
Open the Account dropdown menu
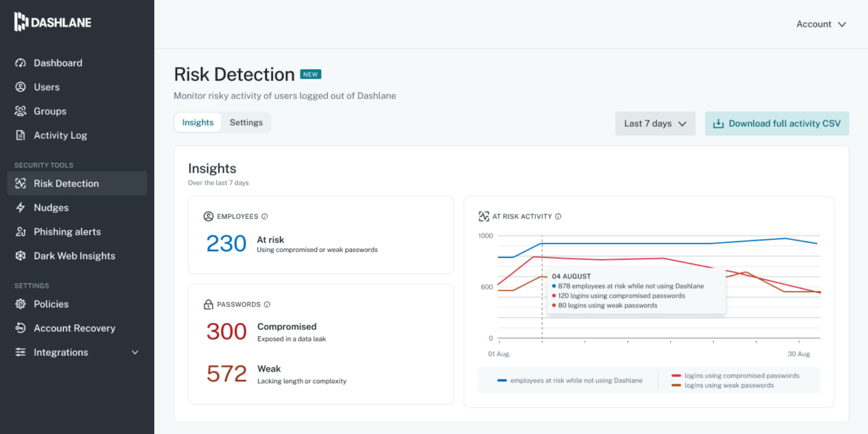tap(821, 24)
